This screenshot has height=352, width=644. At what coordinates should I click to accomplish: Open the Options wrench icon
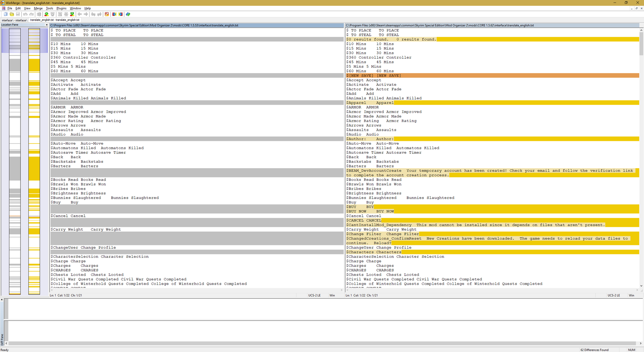click(x=107, y=14)
